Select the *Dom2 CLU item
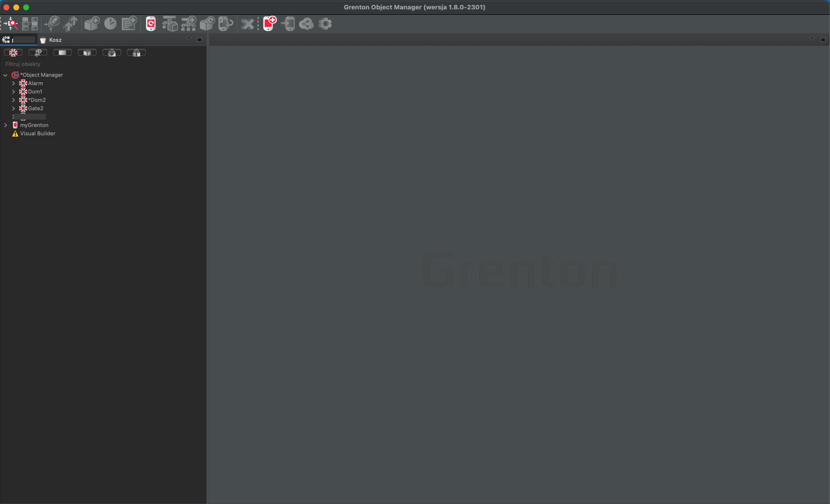Viewport: 830px width, 504px height. pos(37,100)
